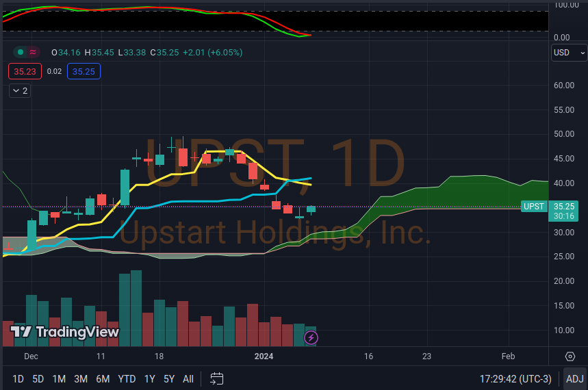
Task: Click the 23 date label on time axis
Action: pyautogui.click(x=426, y=356)
